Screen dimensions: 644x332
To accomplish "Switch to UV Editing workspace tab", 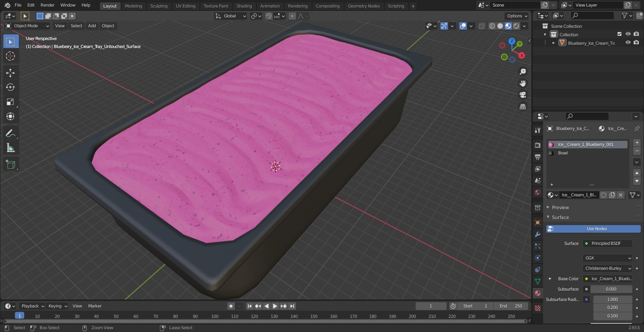I will click(185, 6).
